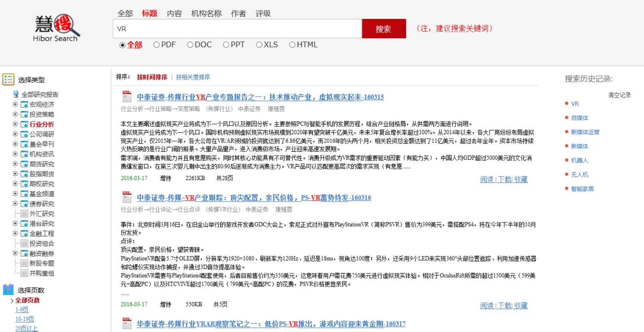Expand the 公司调研 tree node

coord(15,134)
